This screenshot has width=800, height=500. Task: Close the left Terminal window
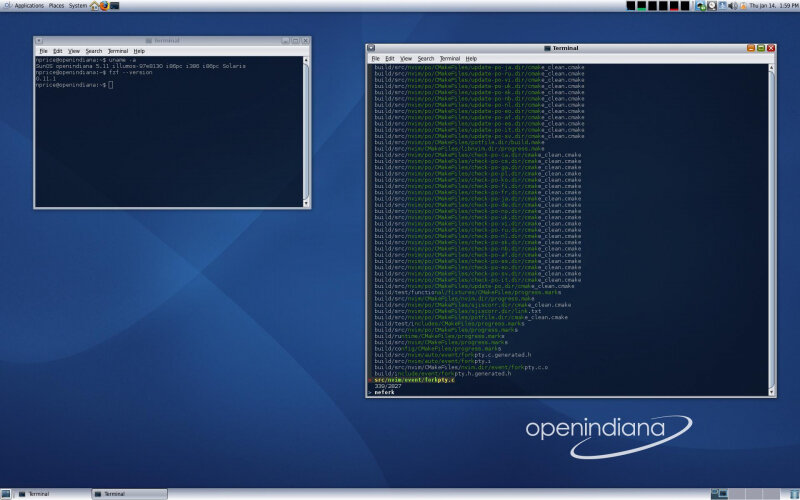pyautogui.click(x=306, y=40)
